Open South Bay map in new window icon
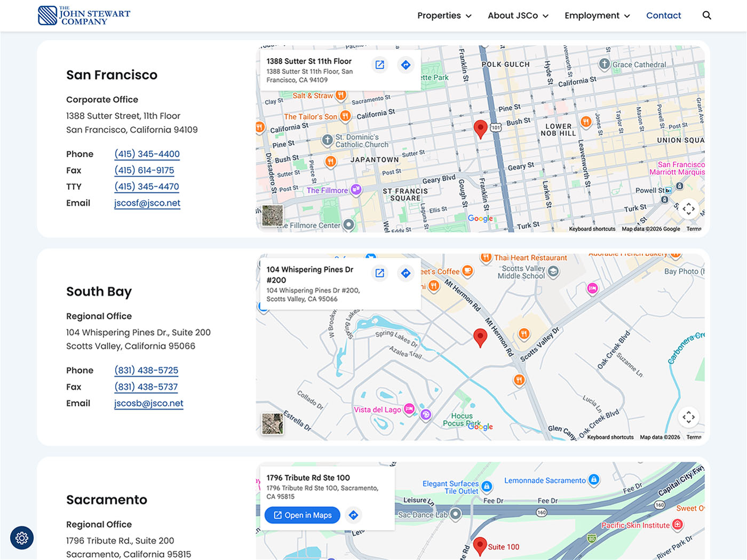This screenshot has height=560, width=747. (x=380, y=273)
